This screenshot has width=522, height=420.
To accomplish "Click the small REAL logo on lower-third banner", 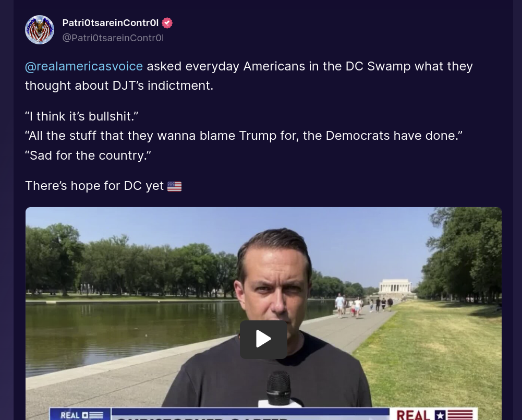I will pyautogui.click(x=80, y=415).
